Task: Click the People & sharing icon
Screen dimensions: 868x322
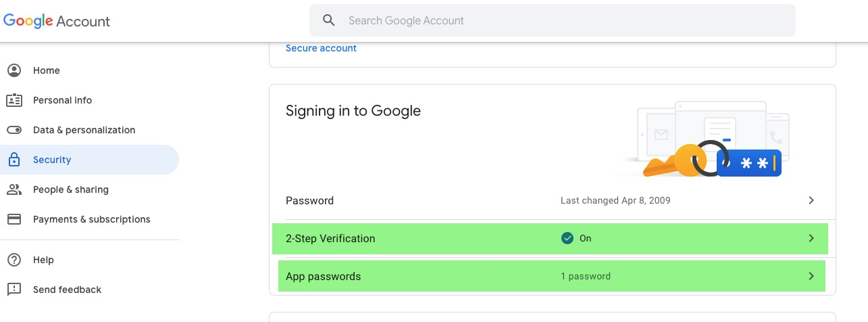Action: 14,189
